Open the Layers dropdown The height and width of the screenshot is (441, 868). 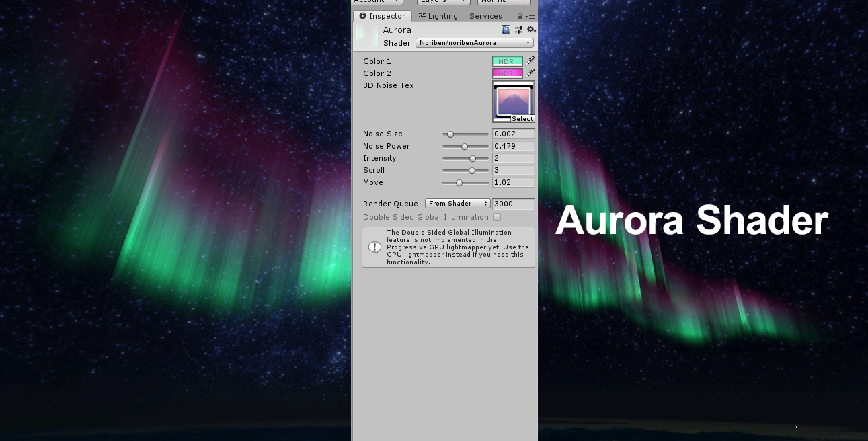(x=442, y=2)
